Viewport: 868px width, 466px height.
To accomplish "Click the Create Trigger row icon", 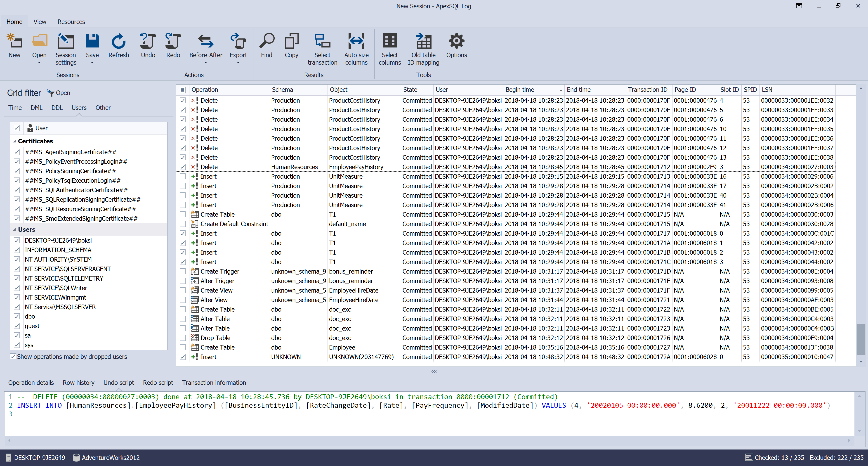I will point(194,271).
